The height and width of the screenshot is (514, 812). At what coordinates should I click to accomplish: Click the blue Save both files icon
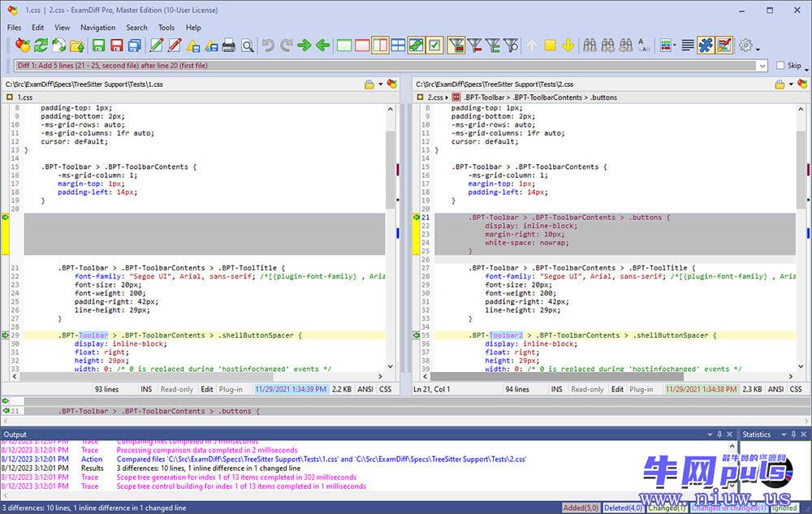point(135,45)
